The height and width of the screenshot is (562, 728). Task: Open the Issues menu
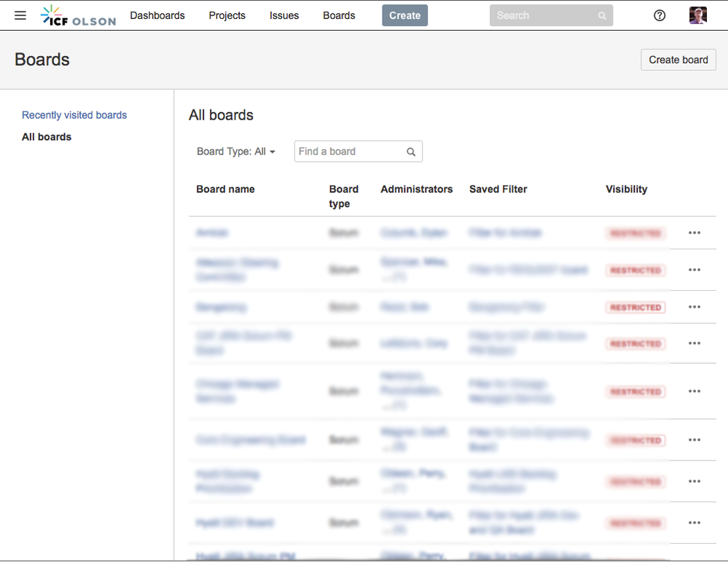click(x=284, y=15)
